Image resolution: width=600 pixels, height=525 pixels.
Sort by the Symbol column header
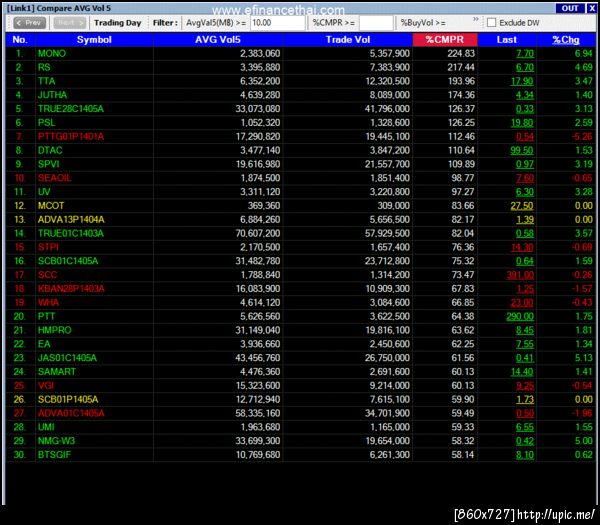pos(94,40)
